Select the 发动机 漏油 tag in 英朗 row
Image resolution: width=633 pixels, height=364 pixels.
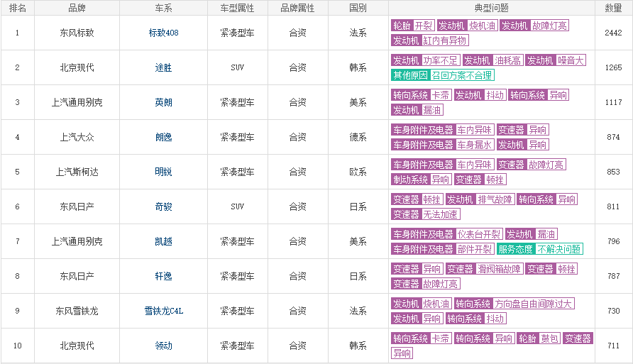tap(417, 110)
